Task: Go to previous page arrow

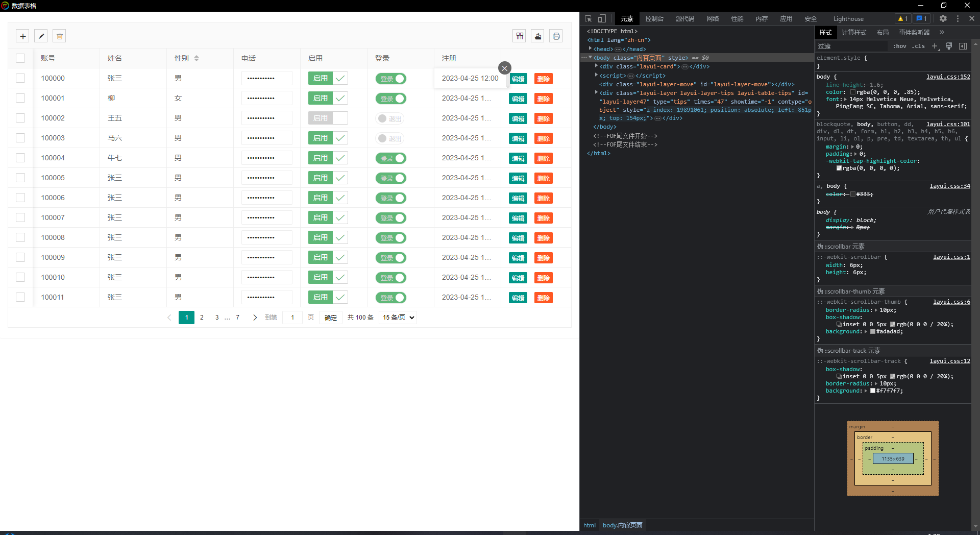Action: 169,318
